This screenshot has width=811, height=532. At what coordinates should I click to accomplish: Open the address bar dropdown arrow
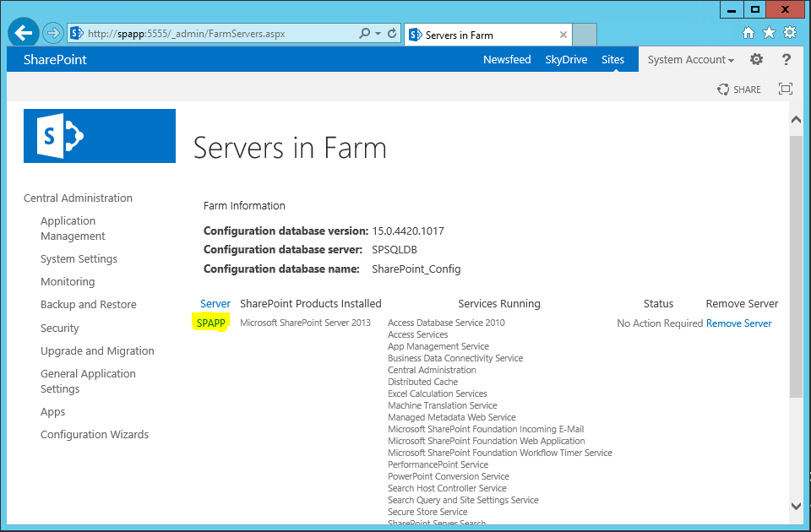(378, 34)
